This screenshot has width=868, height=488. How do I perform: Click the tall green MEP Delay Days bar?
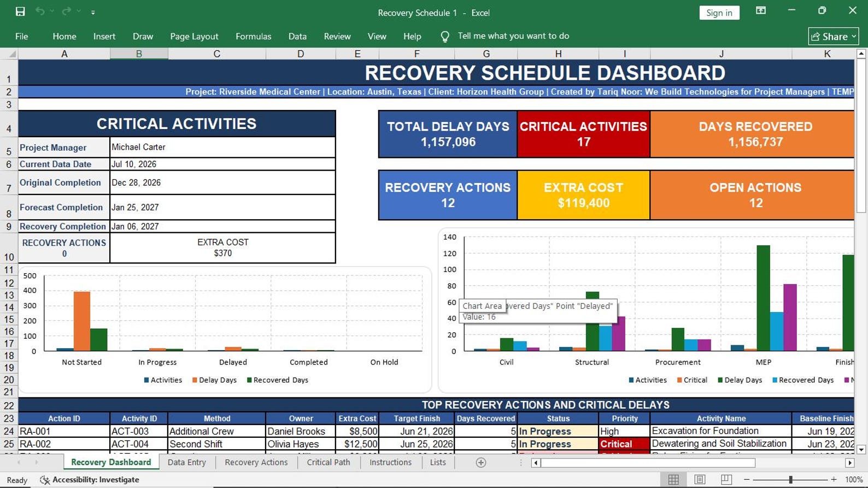tap(763, 298)
